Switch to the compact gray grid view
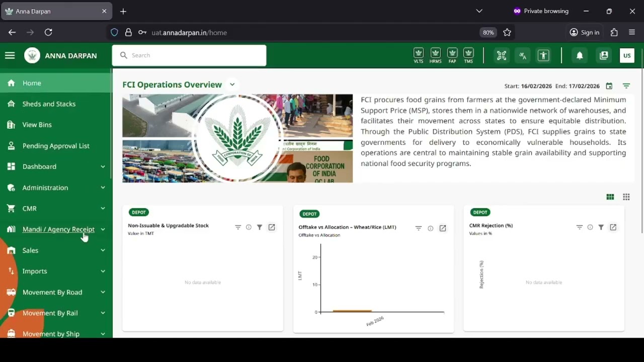The image size is (644, 362). pos(626,197)
